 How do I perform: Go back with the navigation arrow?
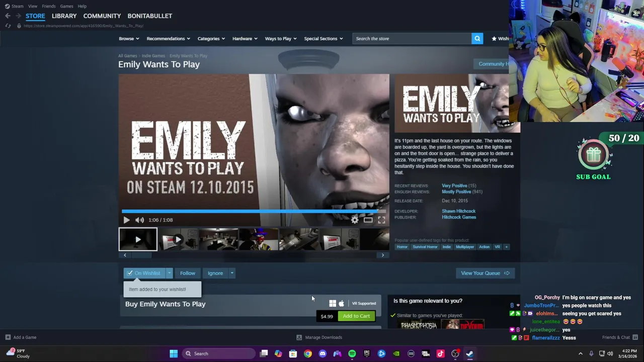8,16
